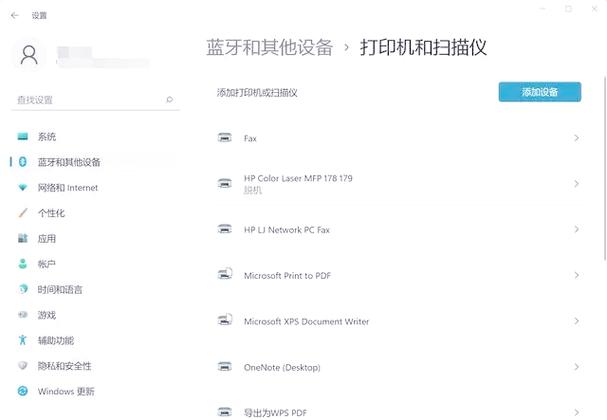This screenshot has height=420, width=607.
Task: Click the printer icon for HP Color Laser MFP
Action: coord(225,183)
